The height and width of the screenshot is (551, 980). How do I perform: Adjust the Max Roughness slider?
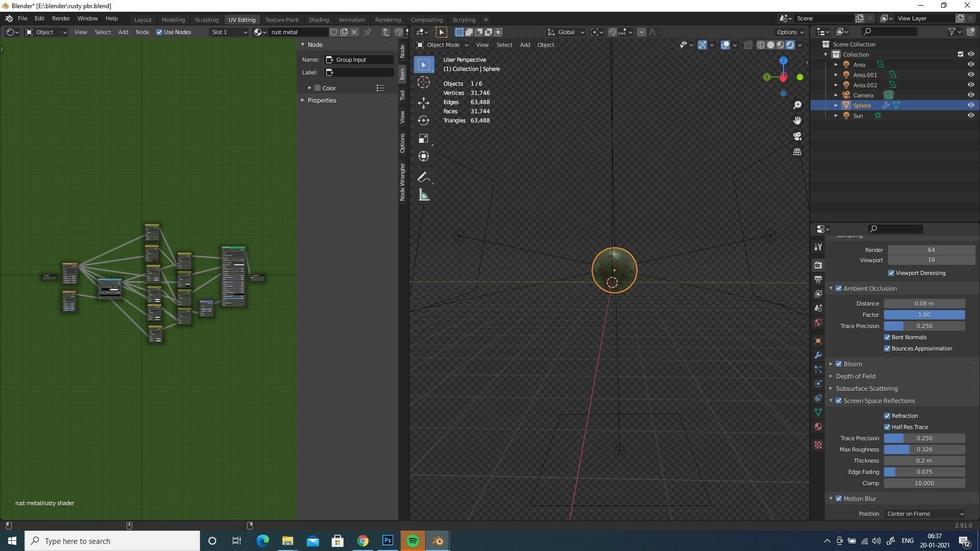tap(924, 449)
